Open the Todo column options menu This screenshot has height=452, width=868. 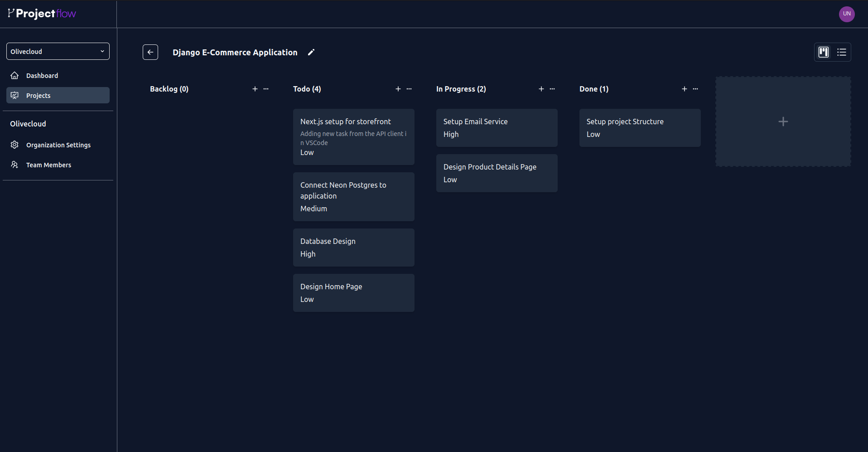click(409, 89)
